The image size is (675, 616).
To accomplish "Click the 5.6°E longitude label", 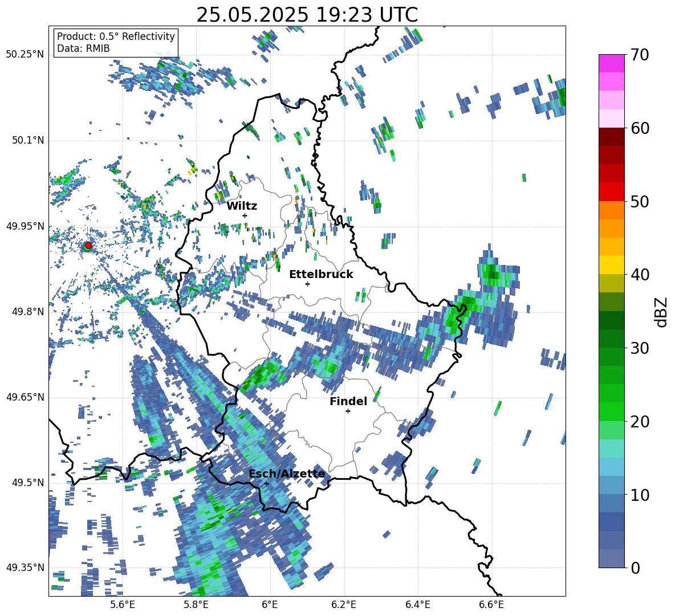I will point(122,605).
